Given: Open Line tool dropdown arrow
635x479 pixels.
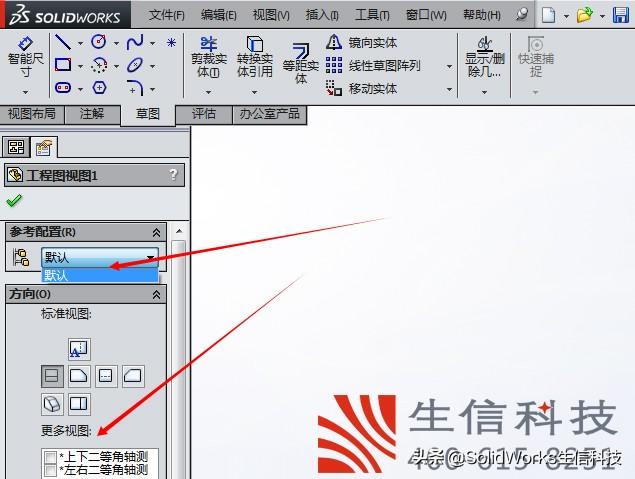Looking at the screenshot, I should (80, 43).
